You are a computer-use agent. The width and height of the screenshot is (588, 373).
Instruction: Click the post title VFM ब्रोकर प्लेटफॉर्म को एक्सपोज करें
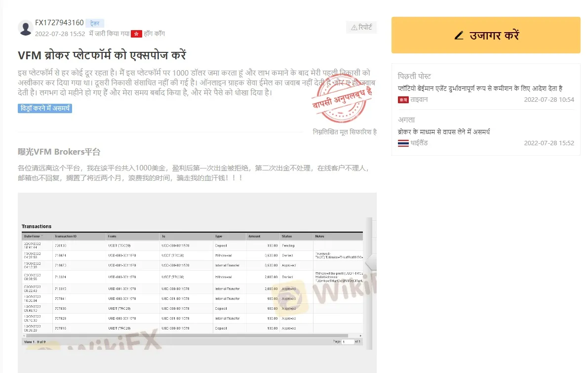(x=102, y=55)
